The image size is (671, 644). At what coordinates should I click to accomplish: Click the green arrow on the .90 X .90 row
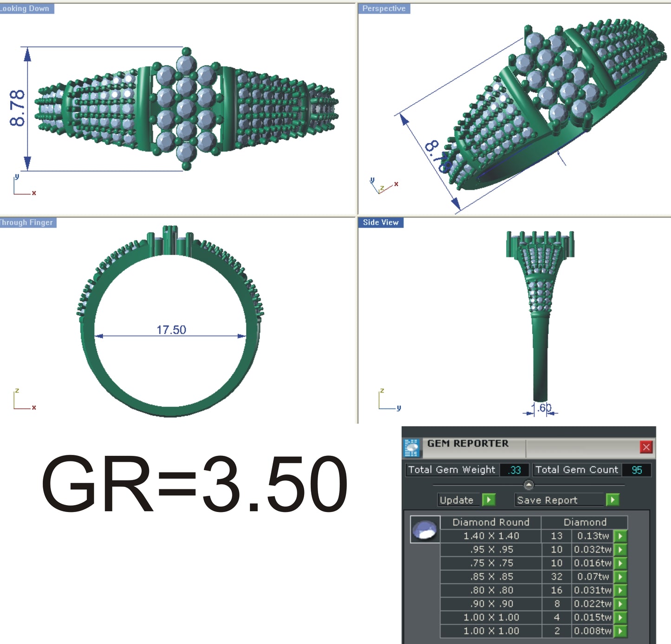click(x=621, y=604)
